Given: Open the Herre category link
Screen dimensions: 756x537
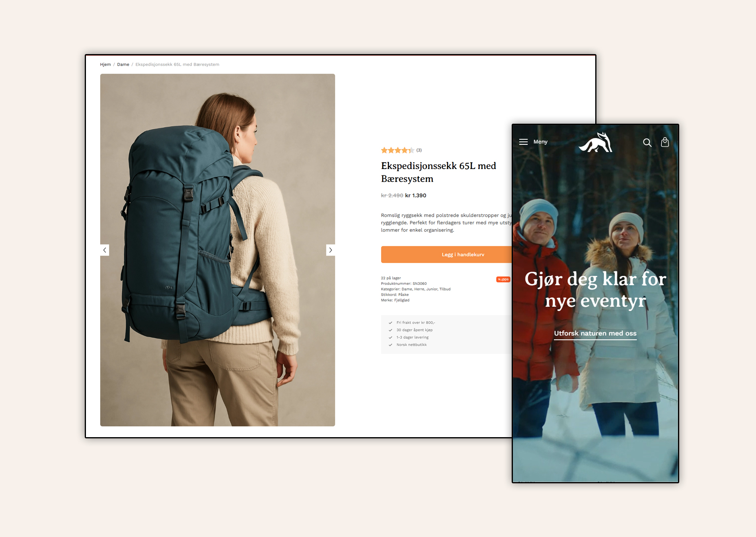Looking at the screenshot, I should coord(419,289).
